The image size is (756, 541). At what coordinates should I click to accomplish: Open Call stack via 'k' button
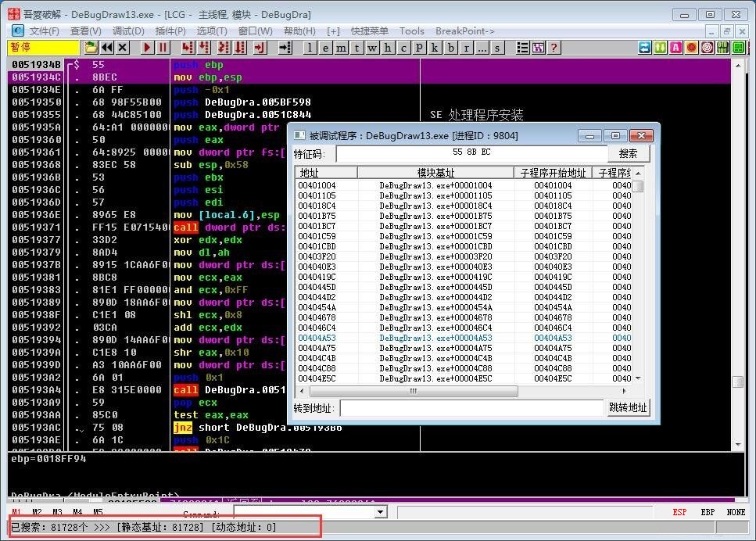click(x=435, y=48)
